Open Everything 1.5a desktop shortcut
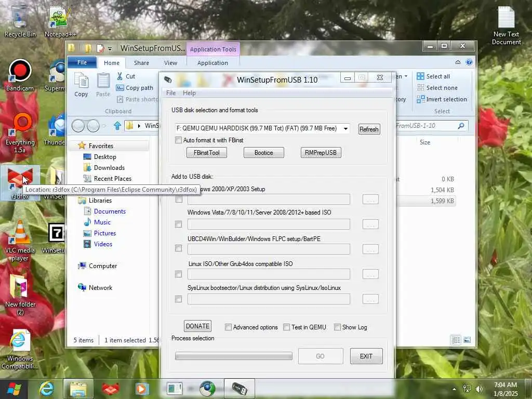 pyautogui.click(x=20, y=133)
